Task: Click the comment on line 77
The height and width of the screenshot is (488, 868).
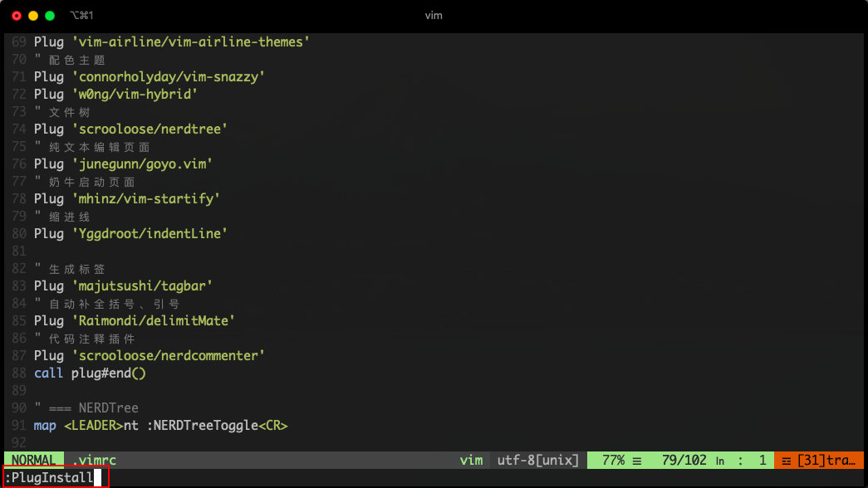Action: tap(84, 182)
